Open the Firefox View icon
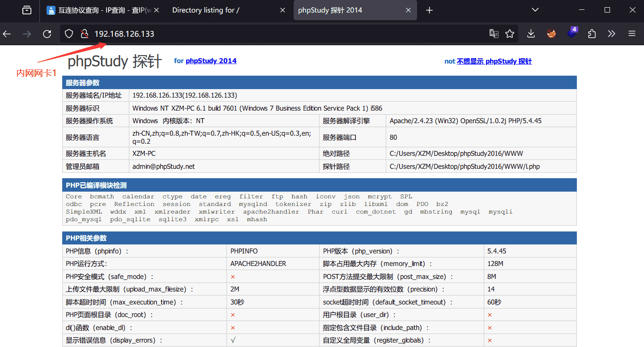644x347 pixels. 27,10
